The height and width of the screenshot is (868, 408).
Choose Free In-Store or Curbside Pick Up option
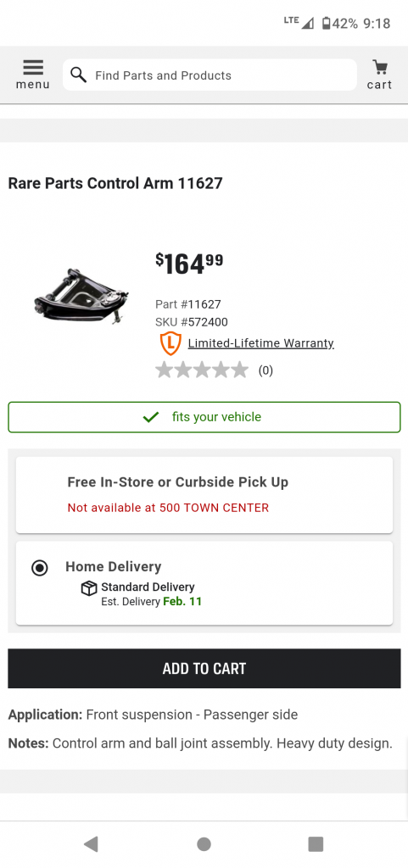204,495
